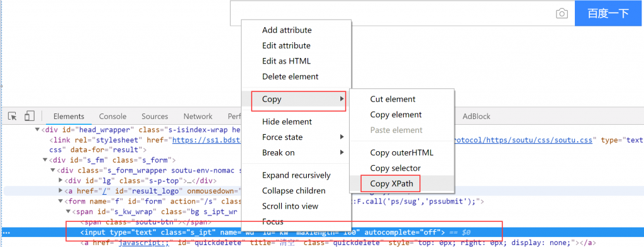
Task: Switch to the Elements tab
Action: coord(69,117)
